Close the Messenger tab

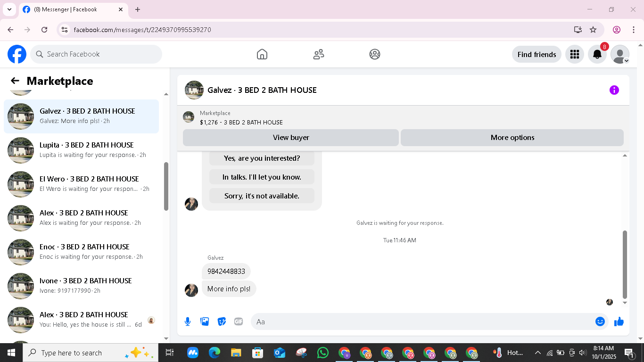[121, 9]
